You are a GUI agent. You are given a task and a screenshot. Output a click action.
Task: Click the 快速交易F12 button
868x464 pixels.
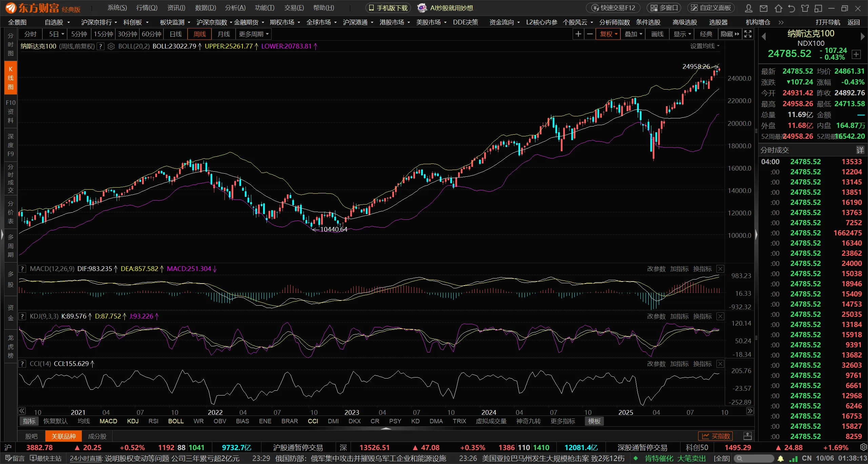[x=613, y=8]
